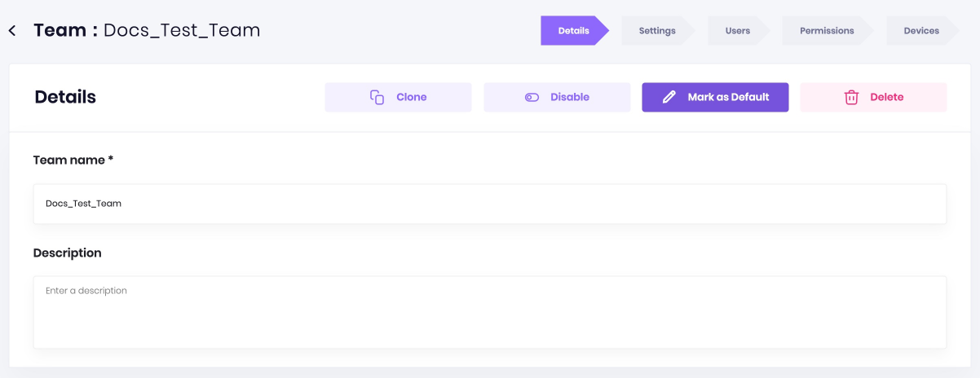The width and height of the screenshot is (980, 378).
Task: Focus the Team name input field
Action: point(490,204)
